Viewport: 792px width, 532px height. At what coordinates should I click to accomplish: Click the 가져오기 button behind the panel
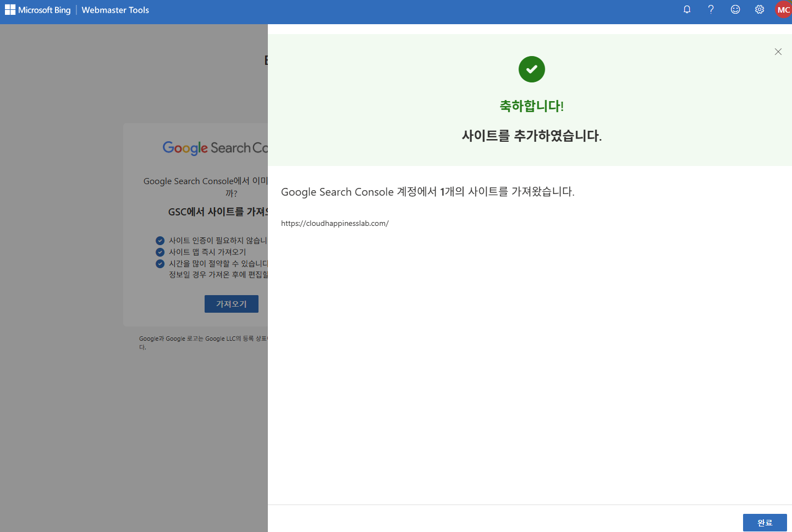232,304
